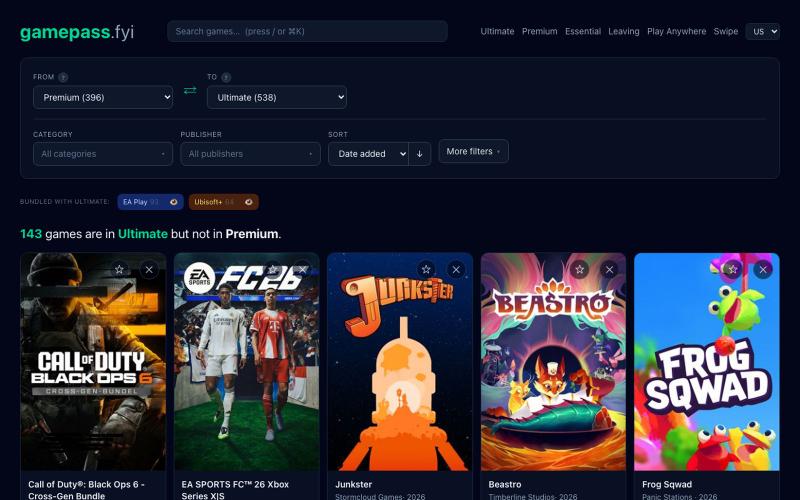This screenshot has width=800, height=500.
Task: Click the Frog Sqwad title text
Action: coord(667,484)
